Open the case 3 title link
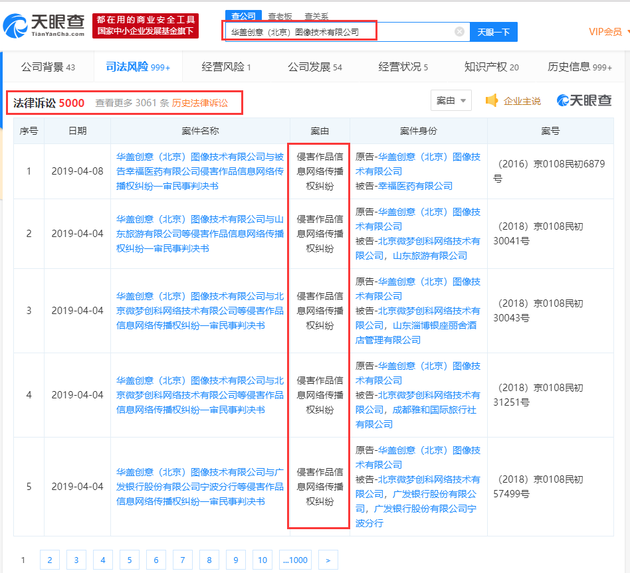This screenshot has height=573, width=630. tap(200, 311)
